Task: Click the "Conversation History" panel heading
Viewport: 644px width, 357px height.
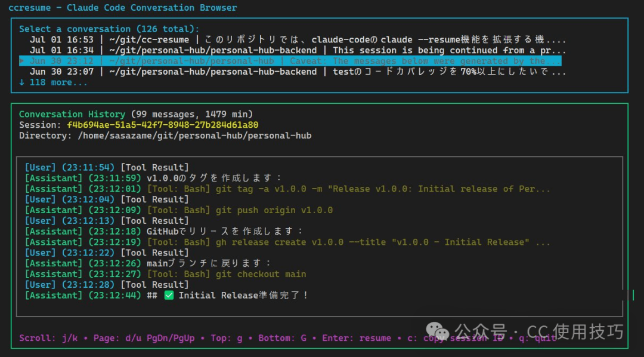Action: [72, 114]
